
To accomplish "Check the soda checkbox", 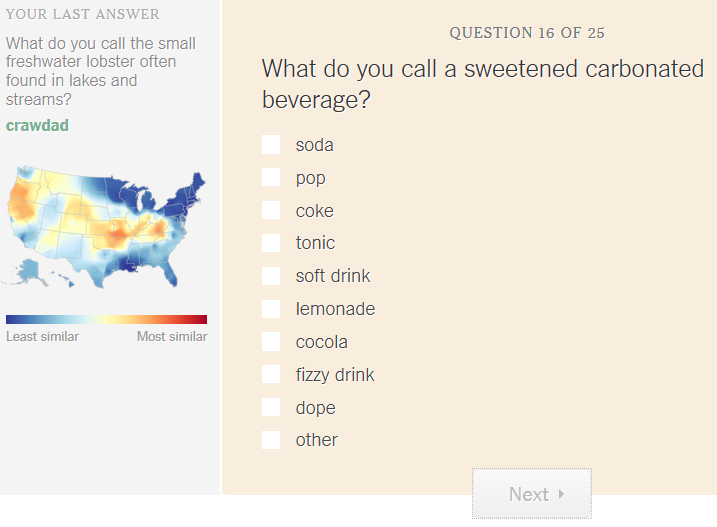I will [271, 145].
